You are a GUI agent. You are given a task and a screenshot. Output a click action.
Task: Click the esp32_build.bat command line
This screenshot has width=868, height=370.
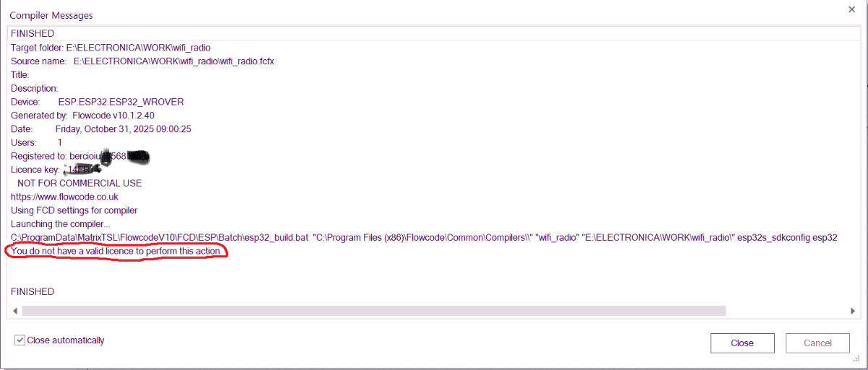tap(423, 238)
